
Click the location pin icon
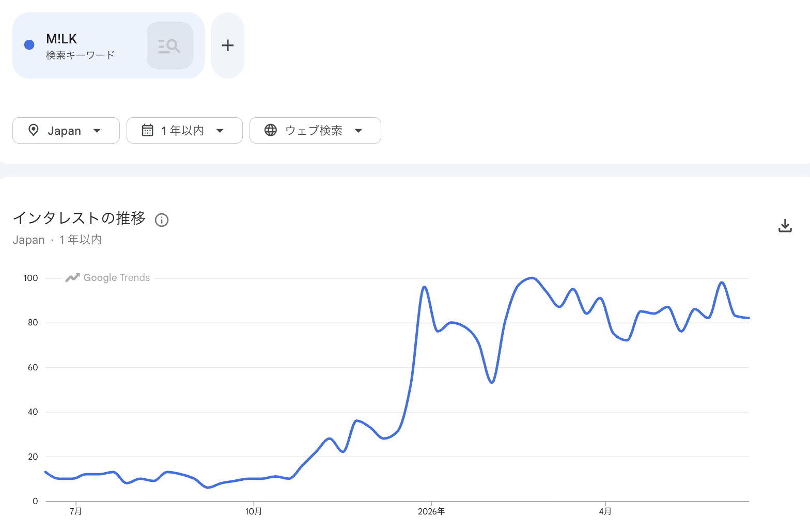(x=34, y=130)
